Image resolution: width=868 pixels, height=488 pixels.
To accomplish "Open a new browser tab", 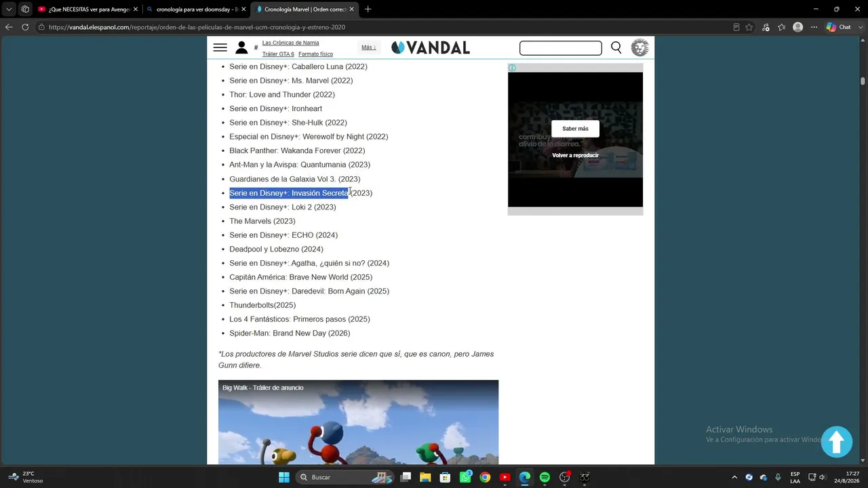I will click(368, 9).
